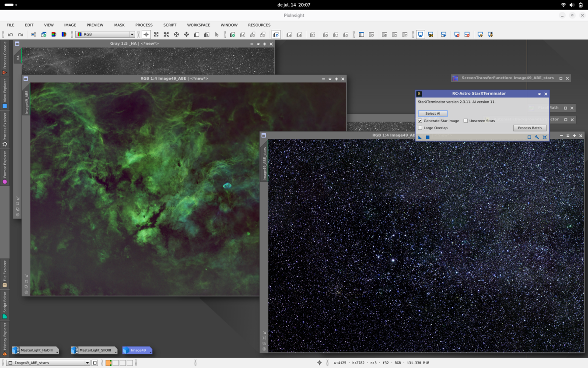588x368 pixels.
Task: Toggle the Generate Star Image checkbox
Action: pyautogui.click(x=420, y=120)
